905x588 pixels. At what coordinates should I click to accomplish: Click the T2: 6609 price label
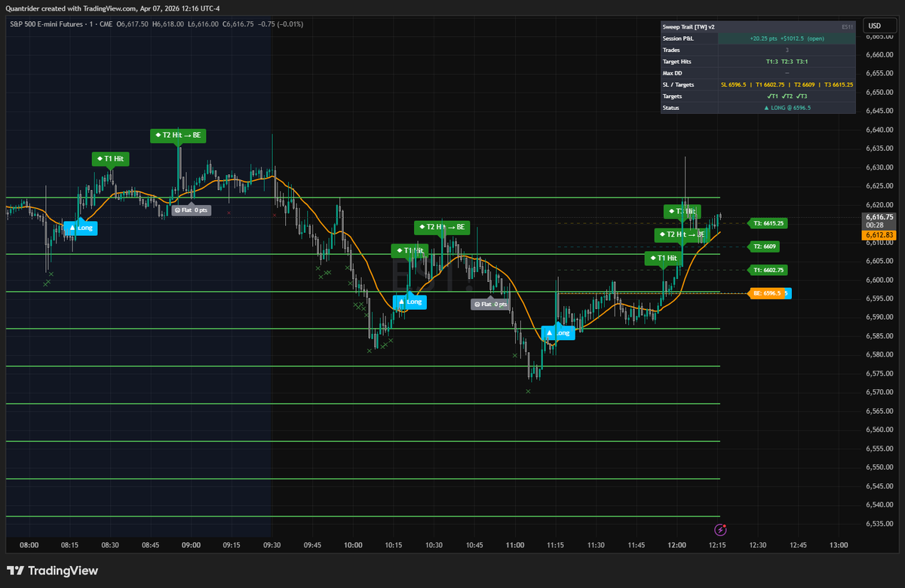[x=762, y=247]
